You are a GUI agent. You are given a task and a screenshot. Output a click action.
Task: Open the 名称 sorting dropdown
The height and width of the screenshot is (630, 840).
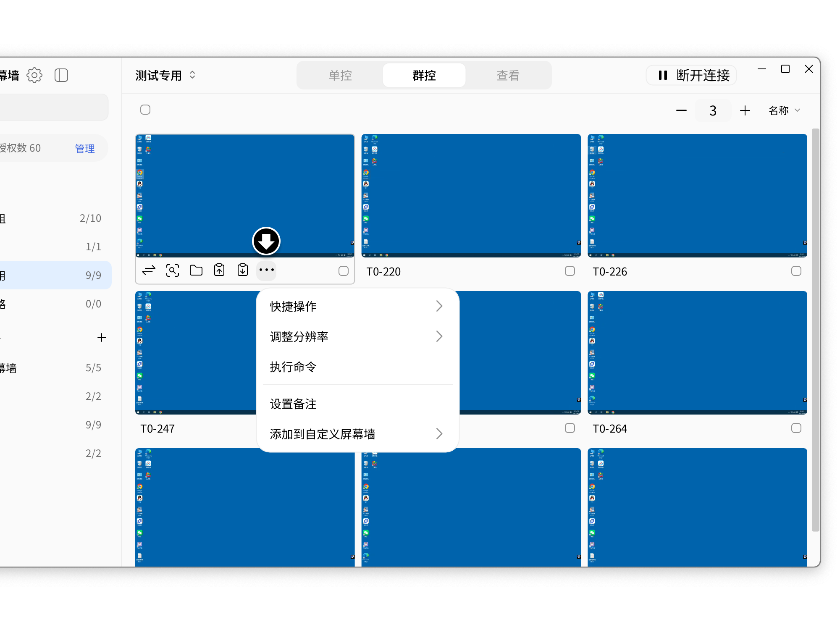point(784,110)
